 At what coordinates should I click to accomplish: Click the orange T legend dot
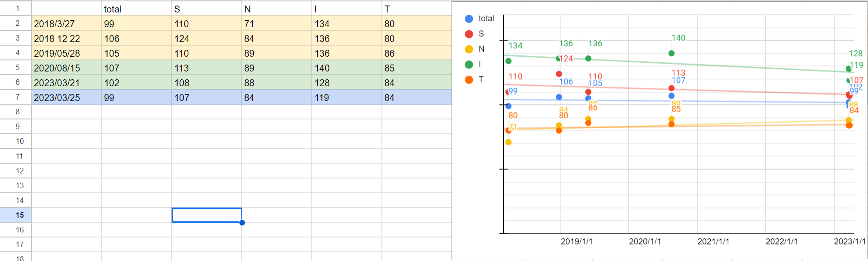click(x=469, y=80)
